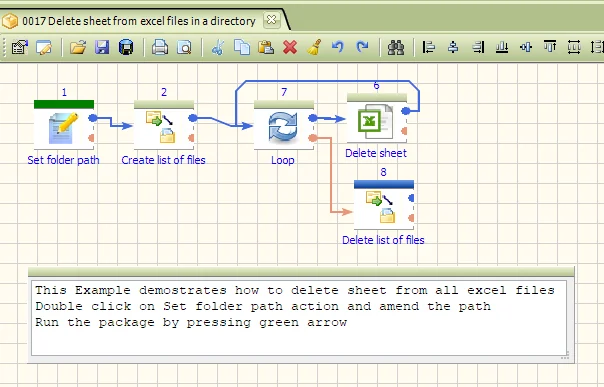Paste from the clipboard icon

click(x=266, y=47)
